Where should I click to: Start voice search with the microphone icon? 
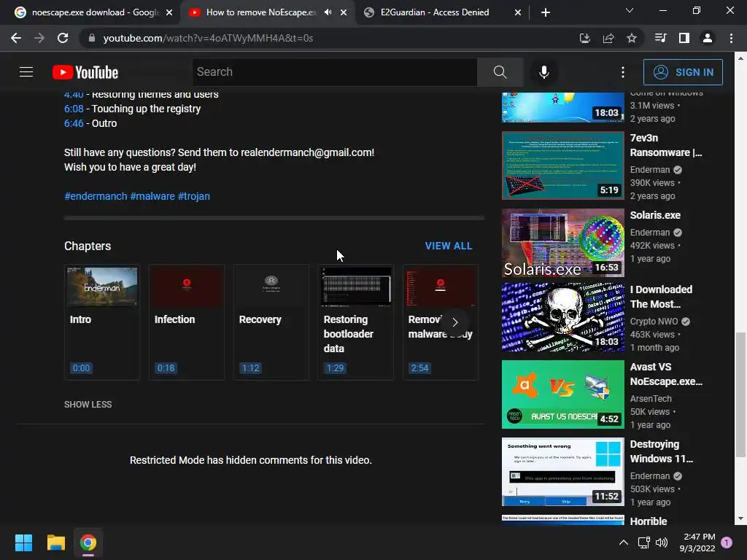543,72
